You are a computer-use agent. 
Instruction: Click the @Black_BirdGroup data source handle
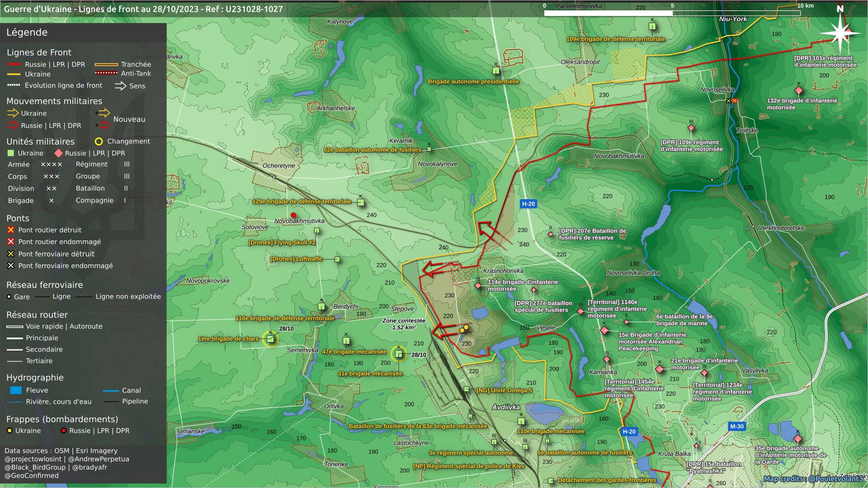(35, 467)
